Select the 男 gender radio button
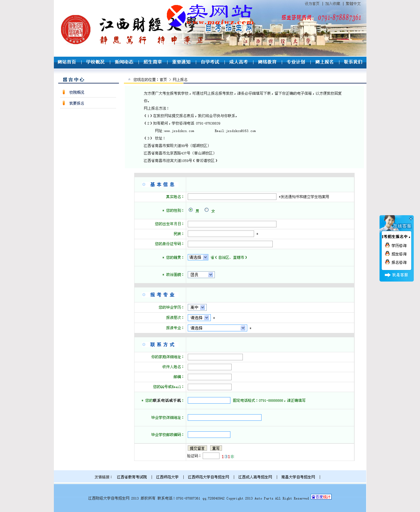 [x=191, y=210]
